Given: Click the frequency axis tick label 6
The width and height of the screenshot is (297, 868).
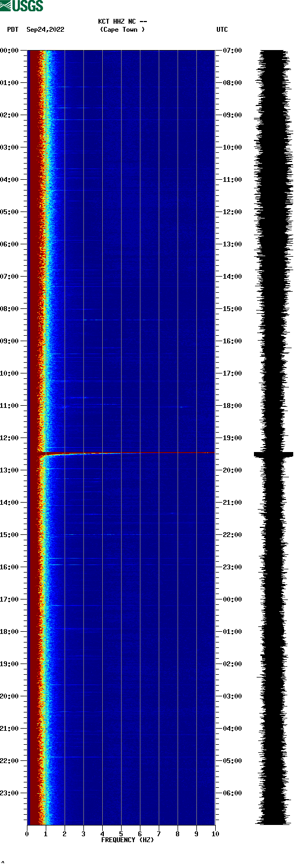Looking at the screenshot, I should coord(140,834).
